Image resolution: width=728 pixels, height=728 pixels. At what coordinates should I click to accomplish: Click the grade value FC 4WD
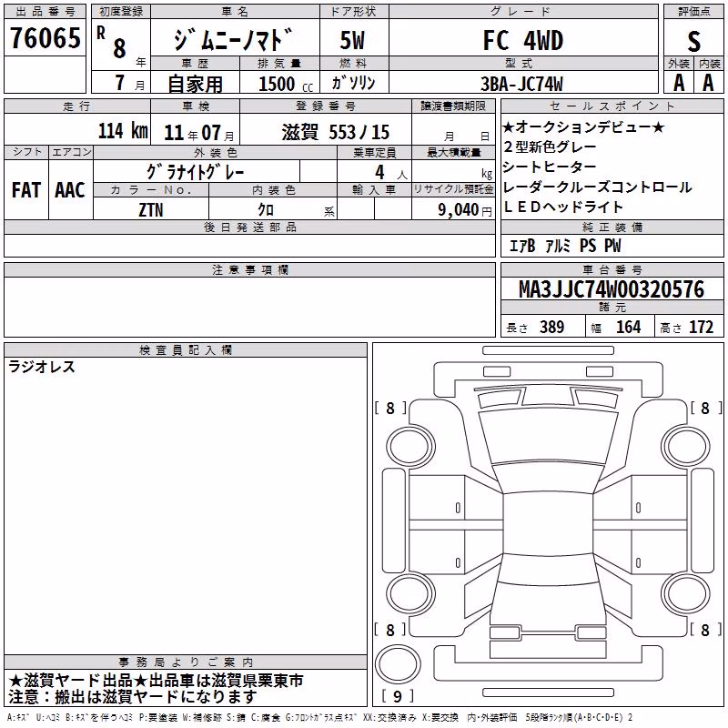pyautogui.click(x=523, y=40)
